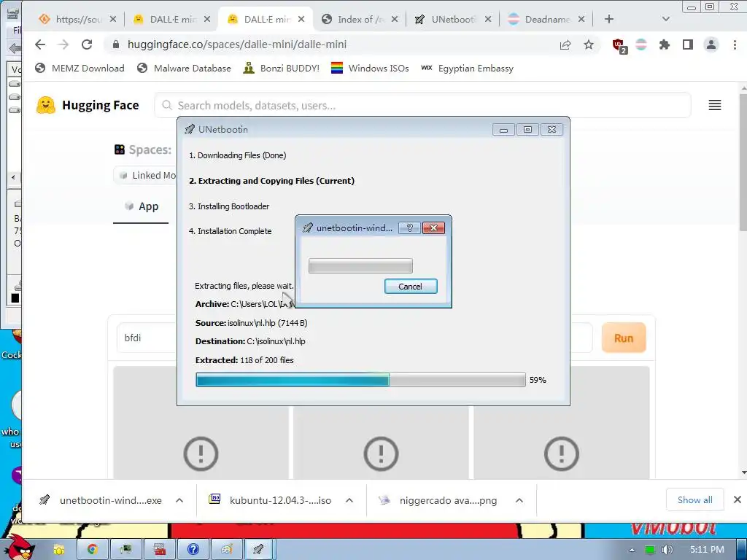The height and width of the screenshot is (560, 747).
Task: Open the Hugging Face hamburger menu
Action: point(715,105)
